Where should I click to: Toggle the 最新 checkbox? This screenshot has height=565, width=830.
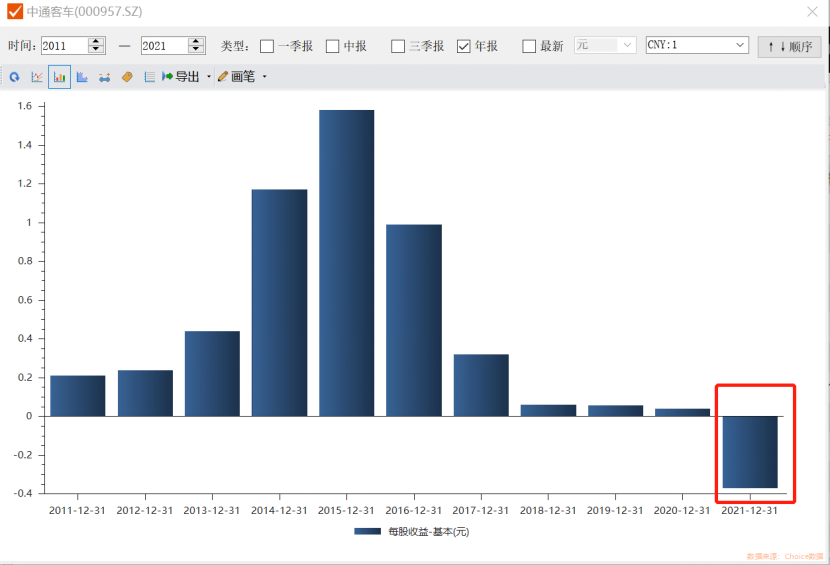tap(529, 46)
